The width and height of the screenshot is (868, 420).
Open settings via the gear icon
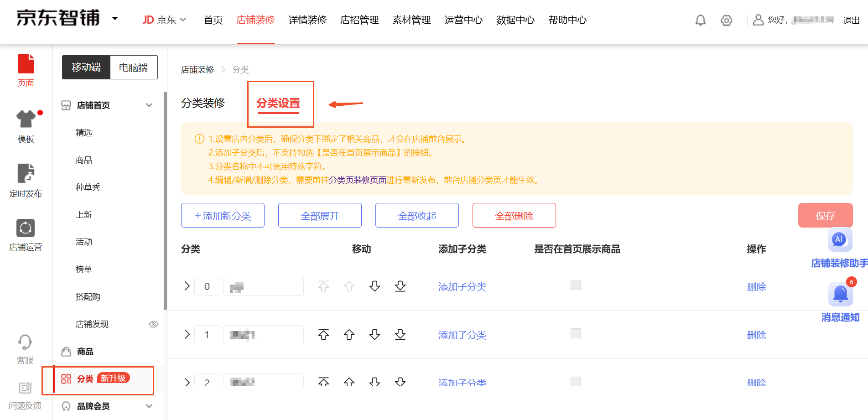[x=726, y=20]
